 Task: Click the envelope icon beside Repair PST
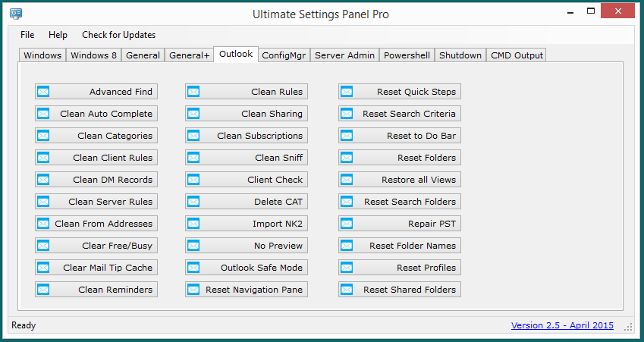click(x=347, y=224)
